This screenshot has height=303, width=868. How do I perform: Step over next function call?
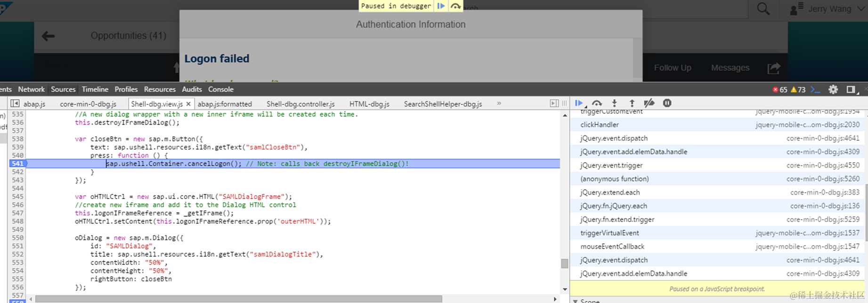click(597, 103)
